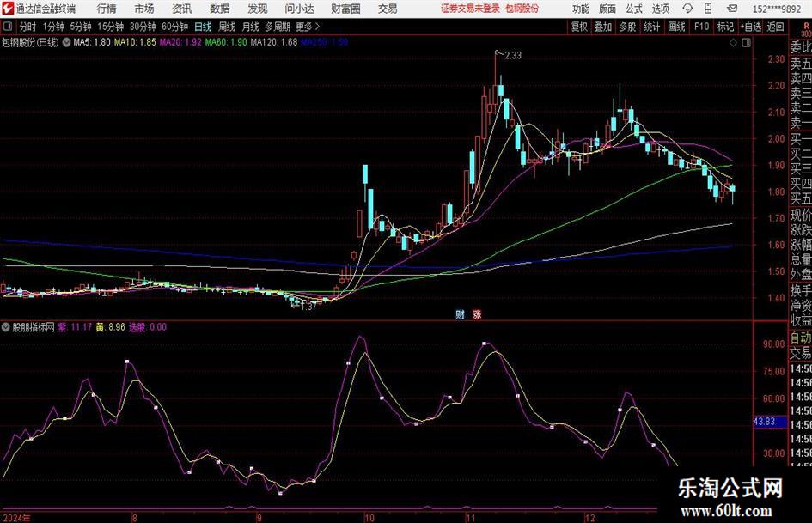Switch to the 分时 chart tab
Screen dimensions: 812x523
27,27
